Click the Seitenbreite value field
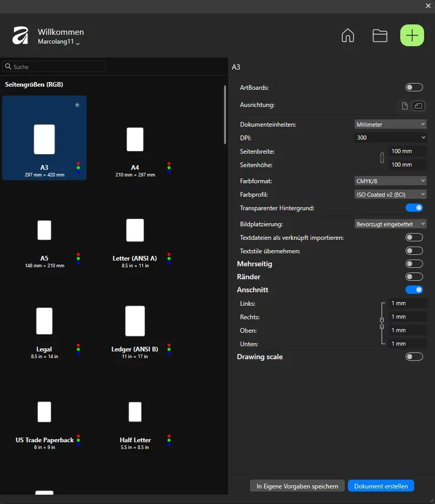Image resolution: width=435 pixels, height=504 pixels. click(x=408, y=151)
